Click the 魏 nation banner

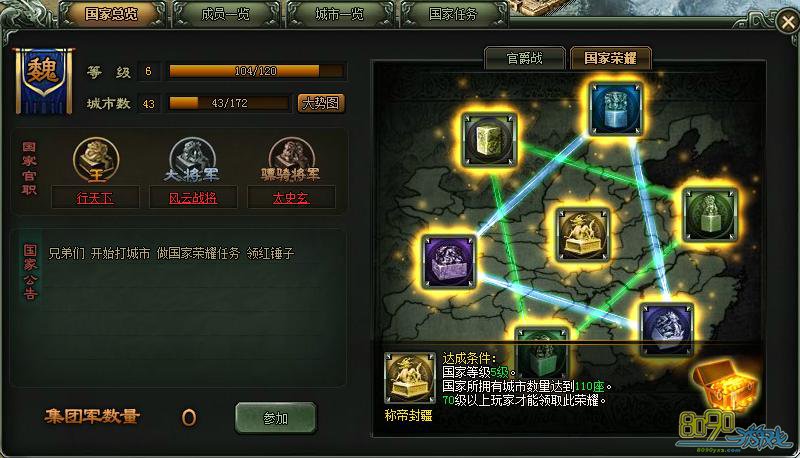click(43, 80)
